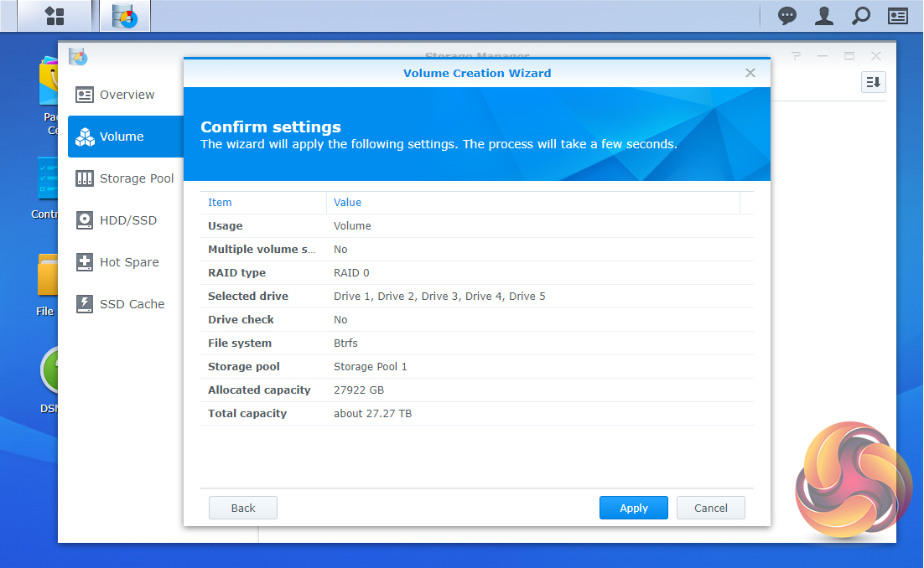This screenshot has width=924, height=568.
Task: Click the 27922 GB allocated capacity value
Action: point(358,390)
